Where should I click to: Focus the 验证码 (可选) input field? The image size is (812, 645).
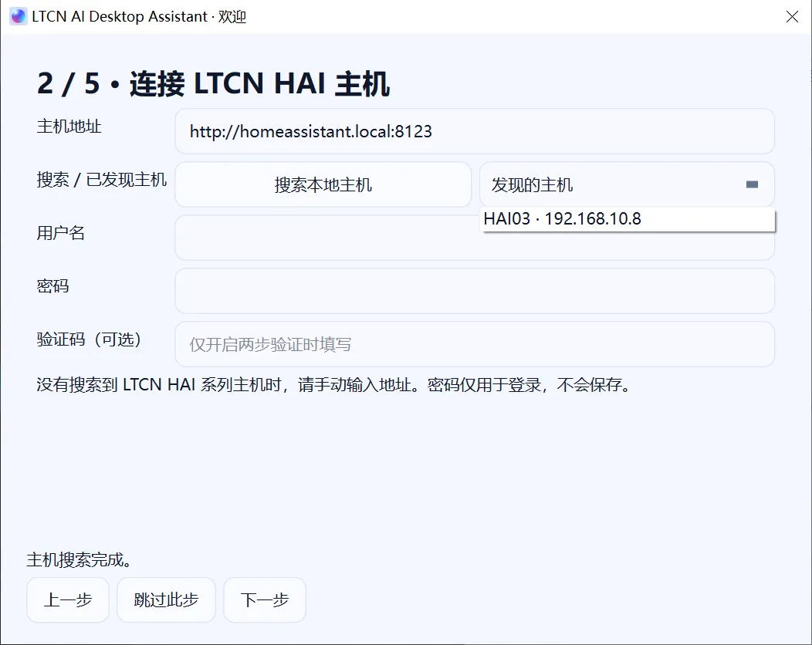(475, 344)
